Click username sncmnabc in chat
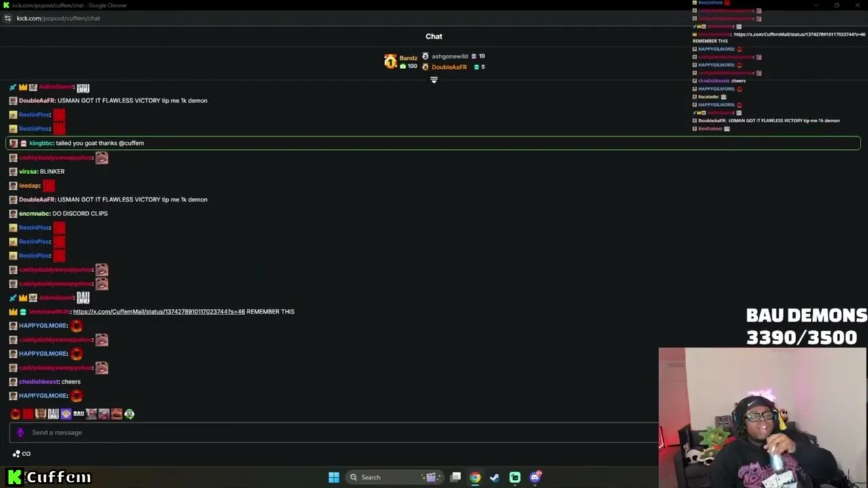The image size is (868, 488). click(x=34, y=213)
